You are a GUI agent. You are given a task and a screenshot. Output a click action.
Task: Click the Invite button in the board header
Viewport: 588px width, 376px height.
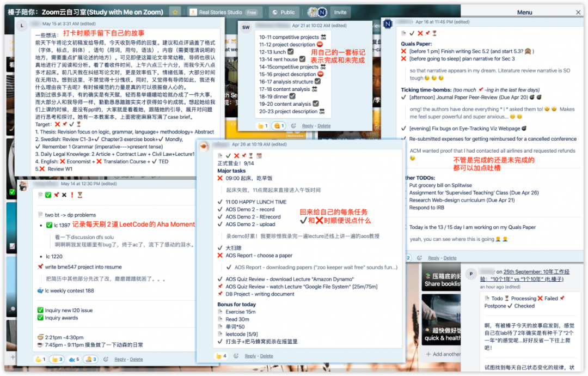click(x=340, y=12)
